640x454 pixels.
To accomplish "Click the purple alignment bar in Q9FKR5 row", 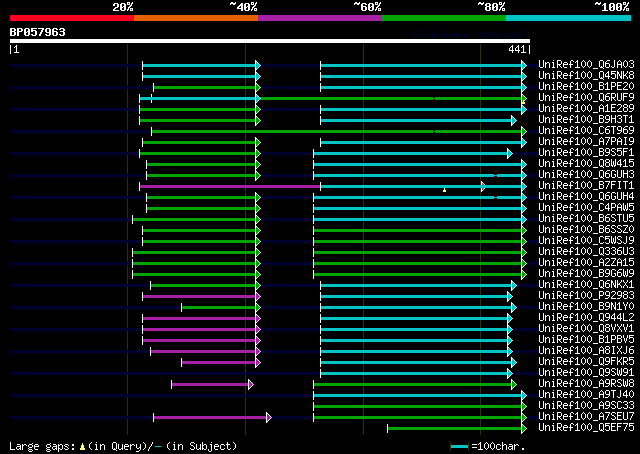I will pos(221,362).
